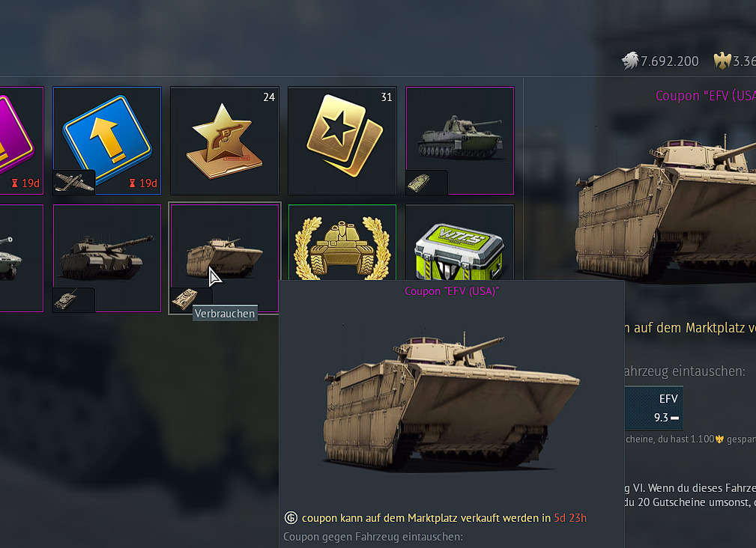Open the golden laurel tank trophy item
Image resolution: width=756 pixels, height=548 pixels.
point(342,243)
